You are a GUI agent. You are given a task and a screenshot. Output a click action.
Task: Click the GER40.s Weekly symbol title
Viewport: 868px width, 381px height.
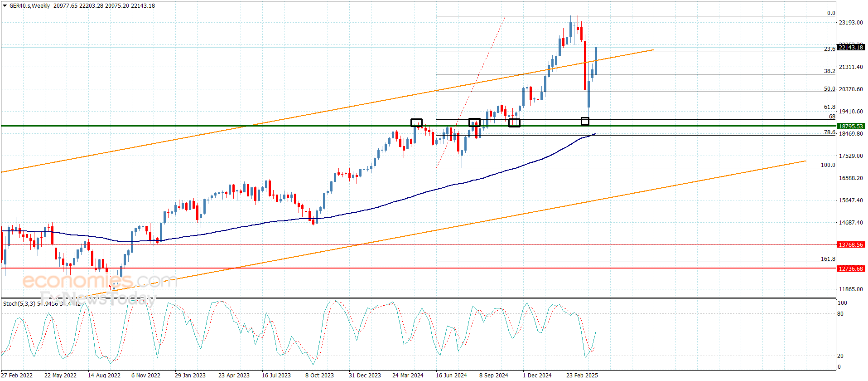(x=30, y=6)
